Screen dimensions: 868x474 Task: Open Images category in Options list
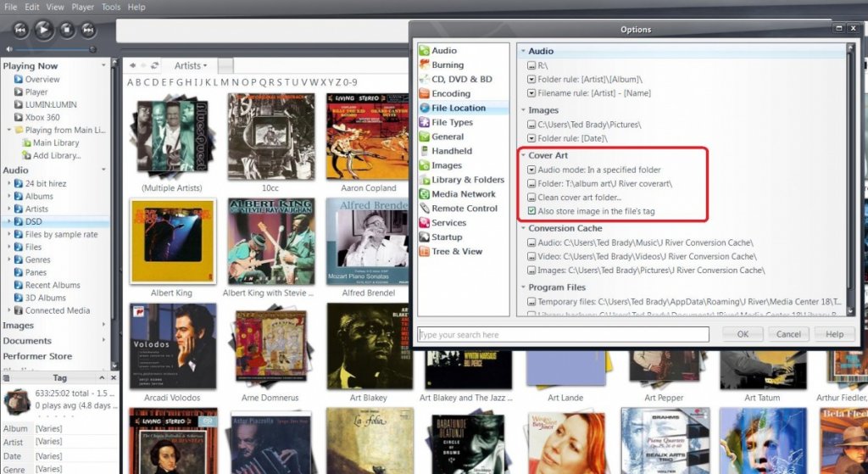click(x=446, y=165)
